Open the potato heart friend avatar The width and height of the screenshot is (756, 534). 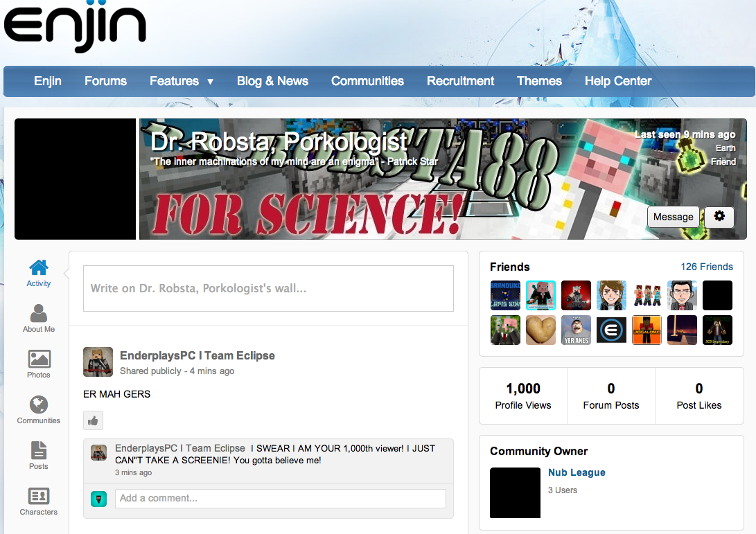click(x=540, y=330)
